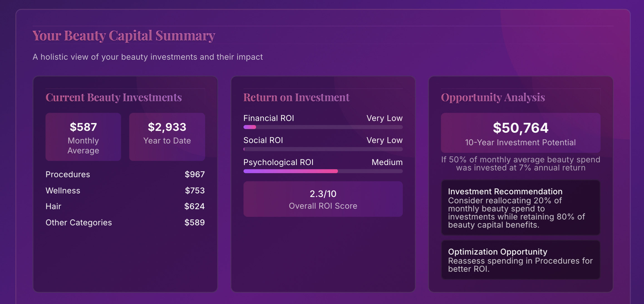Click the Return on Investment heading

tap(296, 97)
